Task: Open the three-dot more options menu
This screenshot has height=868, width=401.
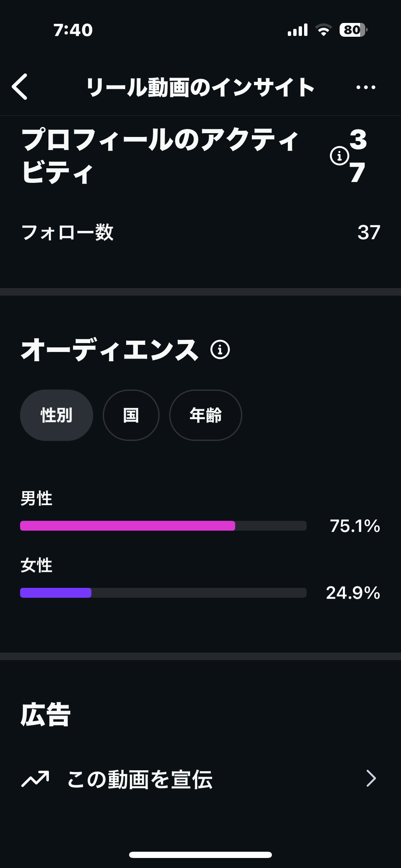Action: pyautogui.click(x=365, y=87)
